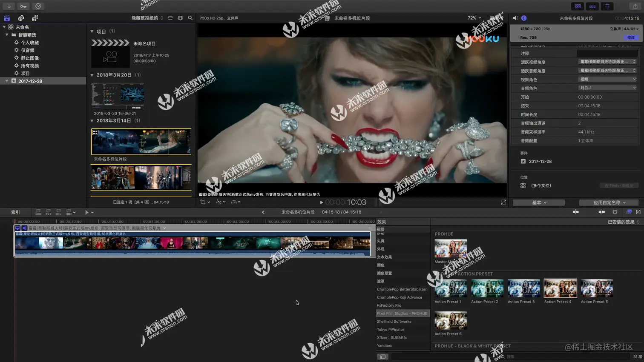Show the Titles and Generators sidebar
This screenshot has height=362, width=644.
click(x=35, y=18)
